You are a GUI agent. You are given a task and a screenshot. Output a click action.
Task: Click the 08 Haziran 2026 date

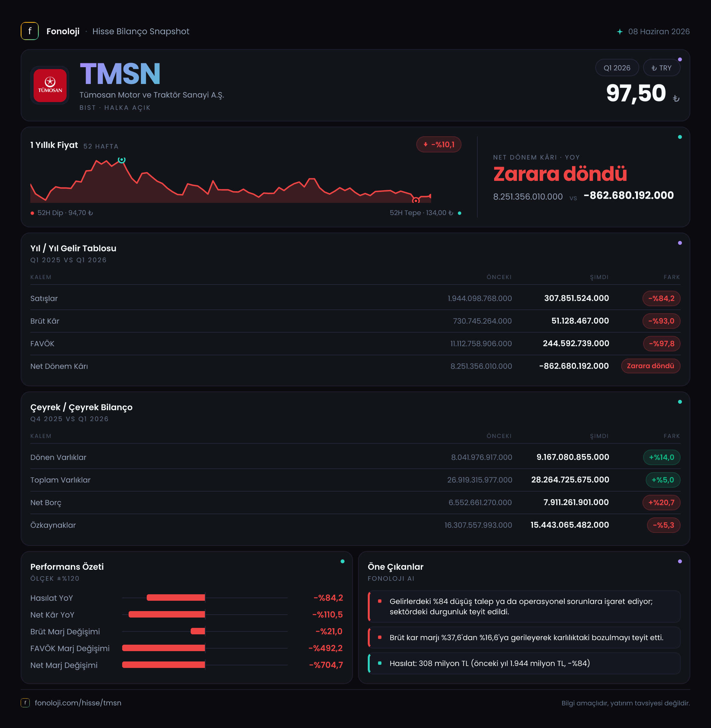(x=659, y=32)
